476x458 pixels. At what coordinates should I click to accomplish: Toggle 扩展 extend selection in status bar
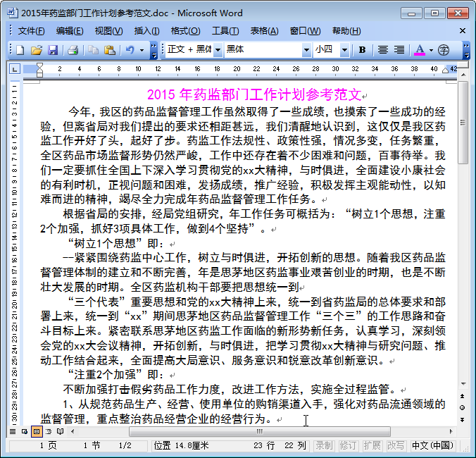pos(372,446)
